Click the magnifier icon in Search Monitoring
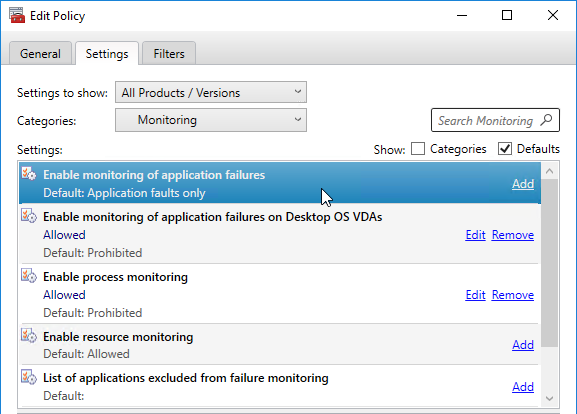Image resolution: width=577 pixels, height=414 pixels. (x=546, y=120)
